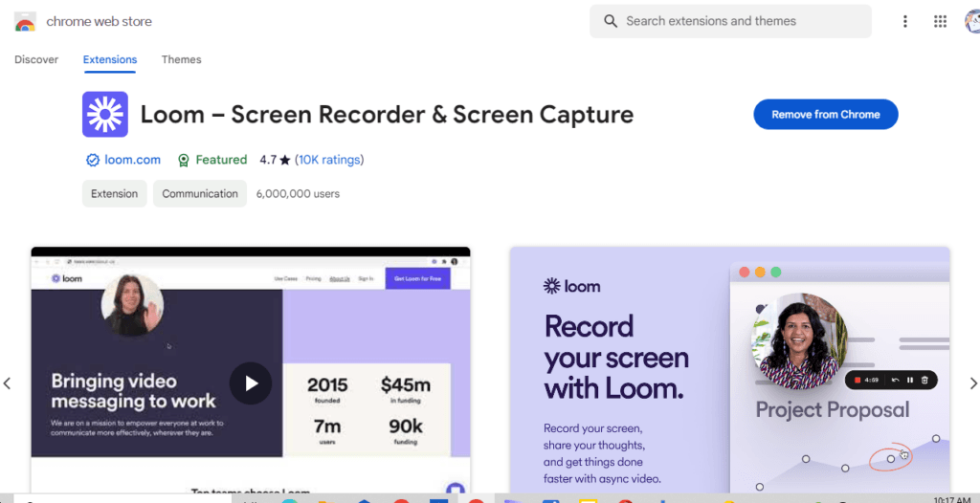Viewport: 980px width, 503px height.
Task: Click the loom logo on purple slide
Action: pyautogui.click(x=572, y=287)
